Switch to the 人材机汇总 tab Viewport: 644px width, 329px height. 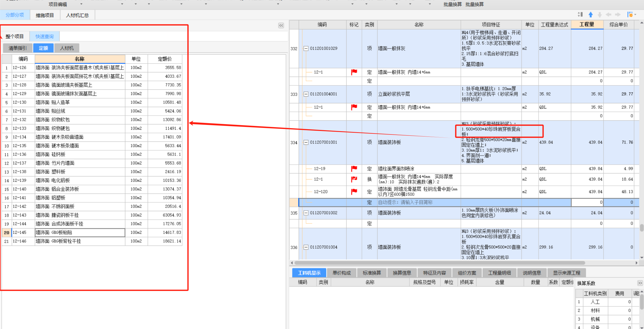point(77,15)
